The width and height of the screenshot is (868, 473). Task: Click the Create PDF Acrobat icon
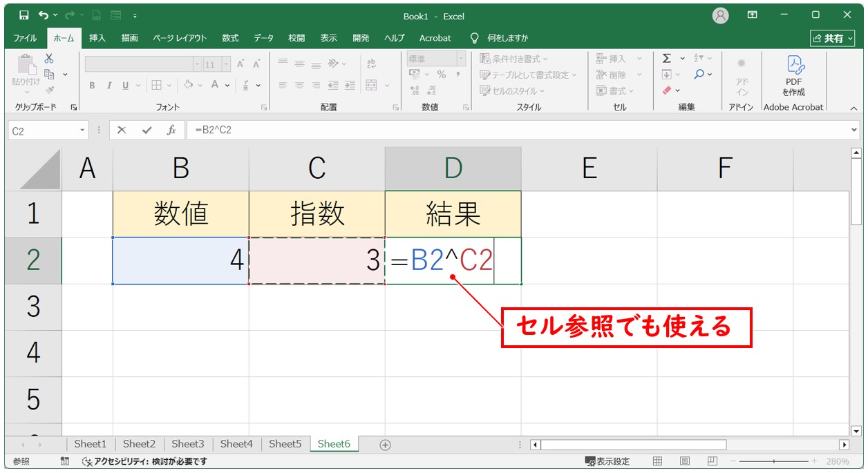[793, 64]
